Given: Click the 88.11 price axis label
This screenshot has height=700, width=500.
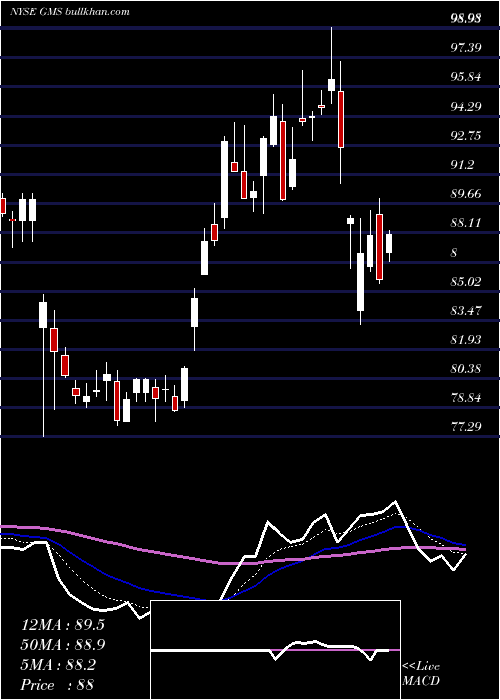Looking at the screenshot, I should point(466,224).
